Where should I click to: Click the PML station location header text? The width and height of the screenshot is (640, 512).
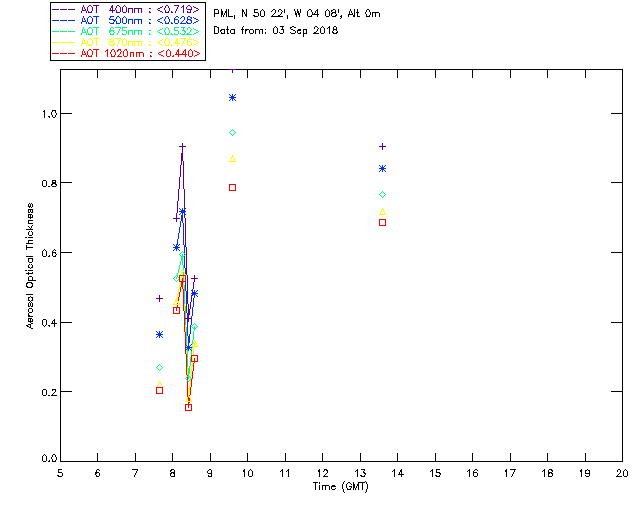[297, 13]
